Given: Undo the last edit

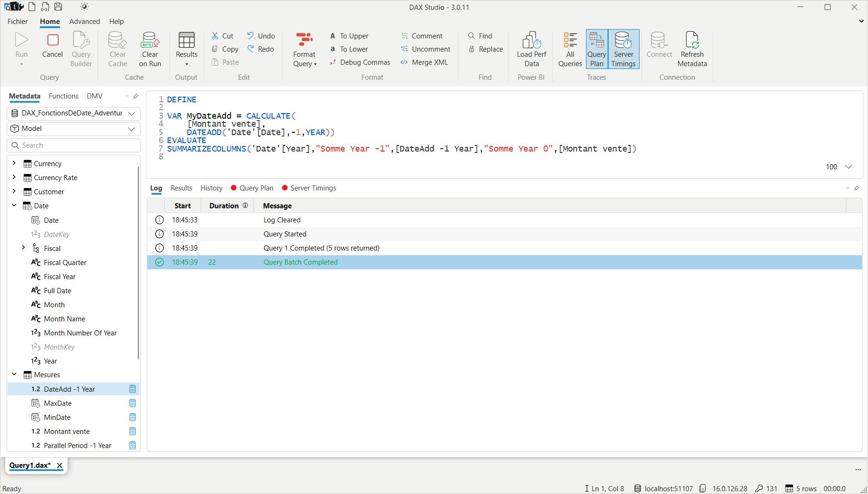Looking at the screenshot, I should pyautogui.click(x=261, y=36).
